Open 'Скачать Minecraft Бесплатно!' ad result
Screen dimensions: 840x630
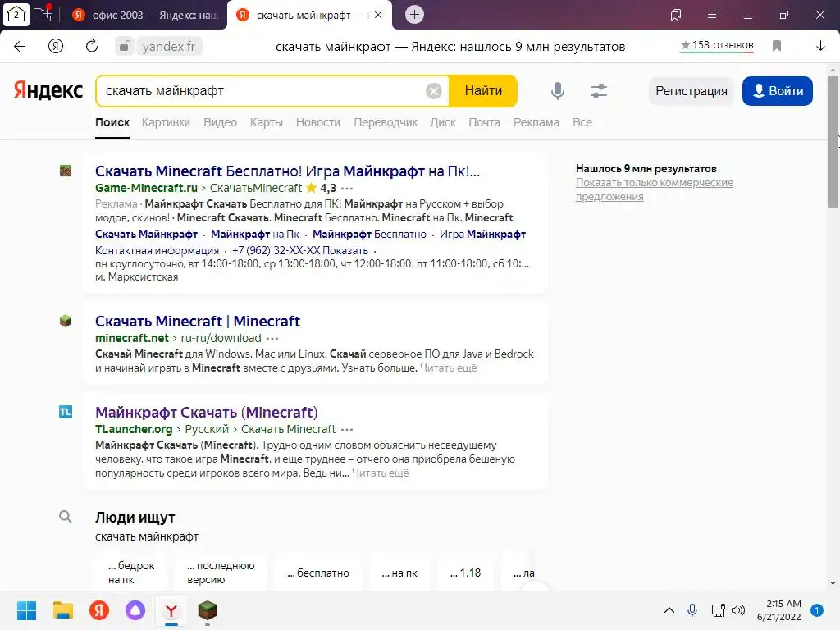point(287,171)
